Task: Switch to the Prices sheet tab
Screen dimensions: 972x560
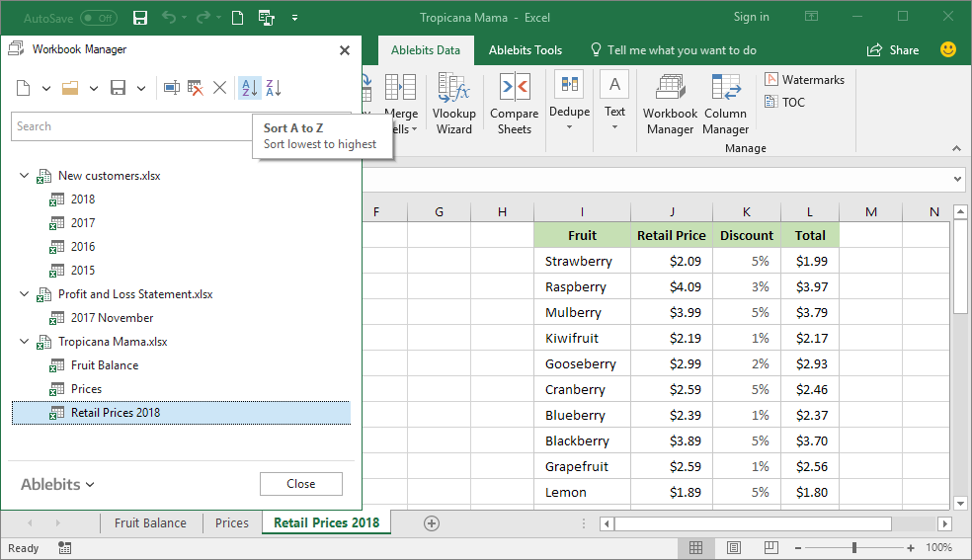Action: (232, 522)
